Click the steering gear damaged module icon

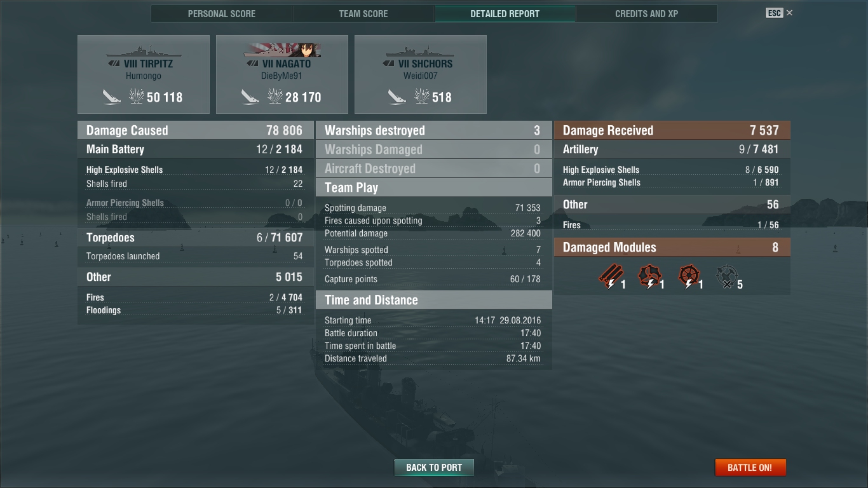688,278
